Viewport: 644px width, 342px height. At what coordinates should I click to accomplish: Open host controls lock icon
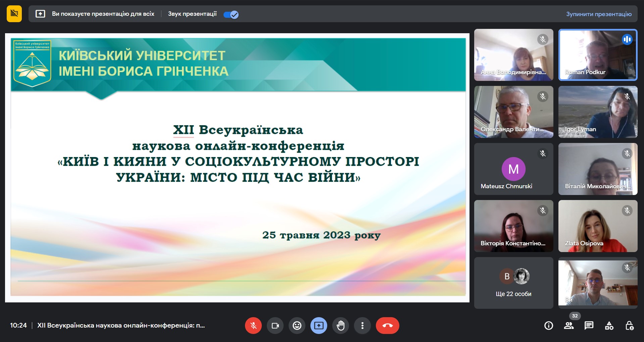pyautogui.click(x=629, y=326)
